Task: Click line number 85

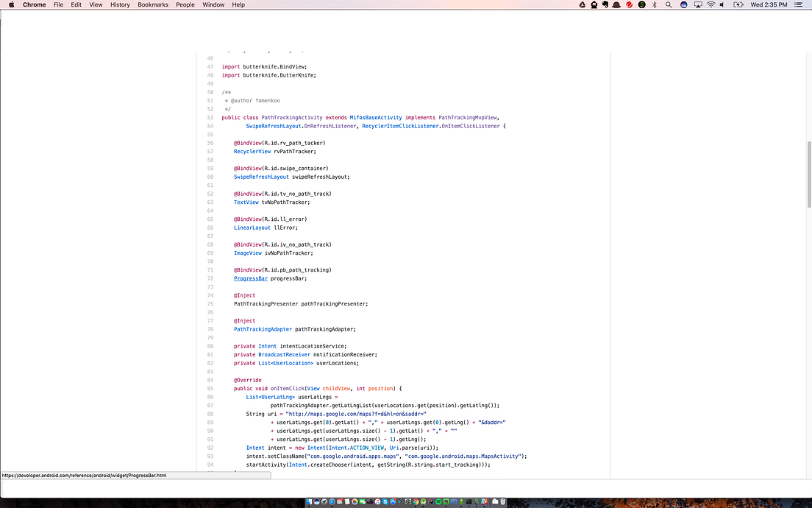Action: [210, 389]
